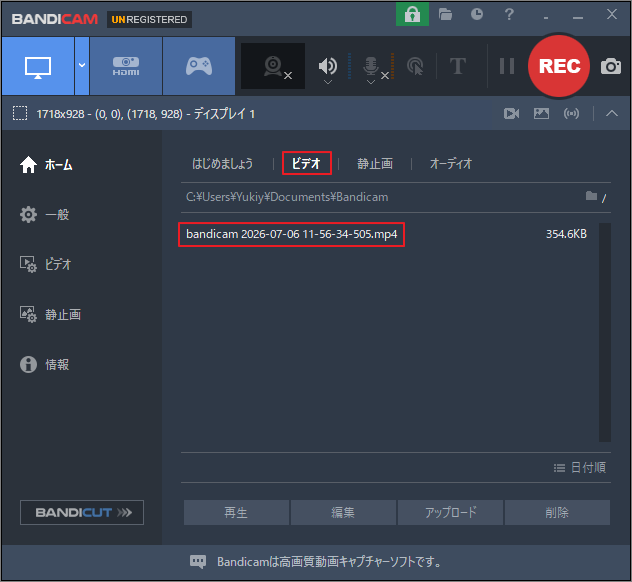Screen dimensions: 632x582
Task: Open 情報 in the sidebar
Action: click(x=44, y=364)
